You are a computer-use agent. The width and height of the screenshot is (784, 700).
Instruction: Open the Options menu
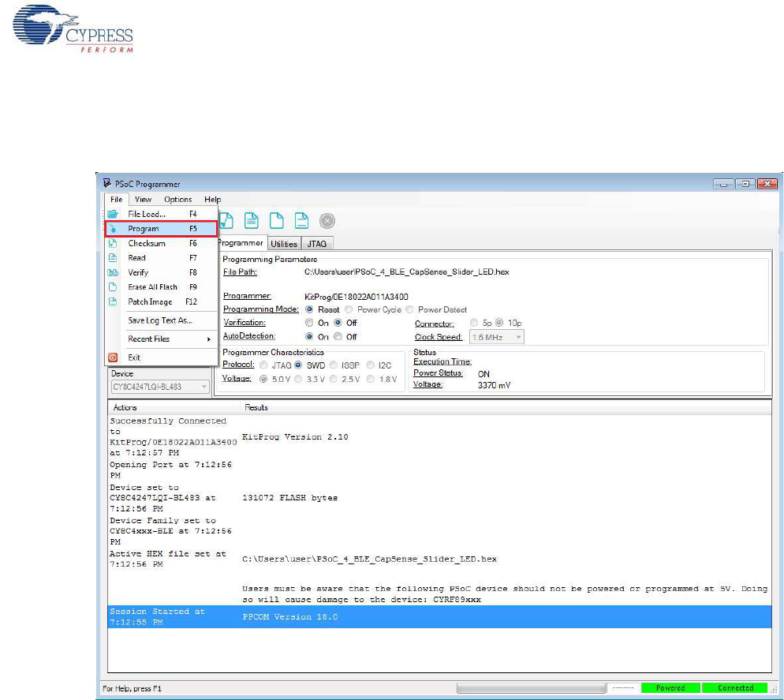tap(178, 199)
